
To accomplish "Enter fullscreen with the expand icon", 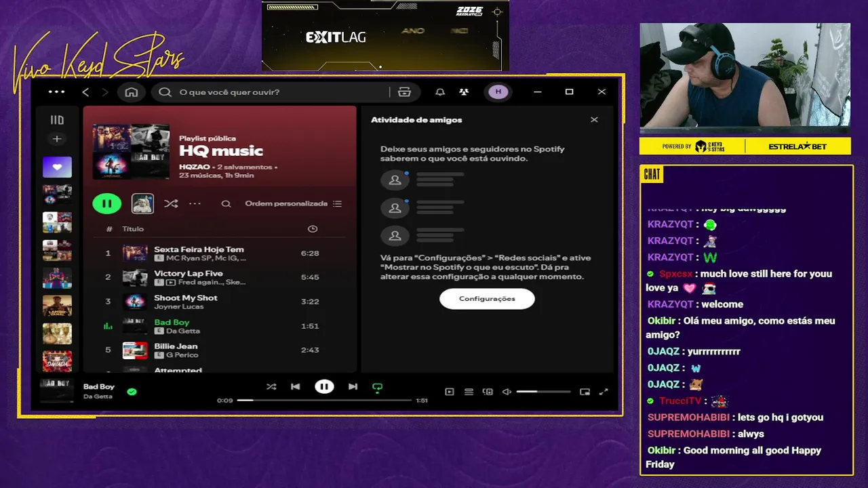I will click(604, 392).
